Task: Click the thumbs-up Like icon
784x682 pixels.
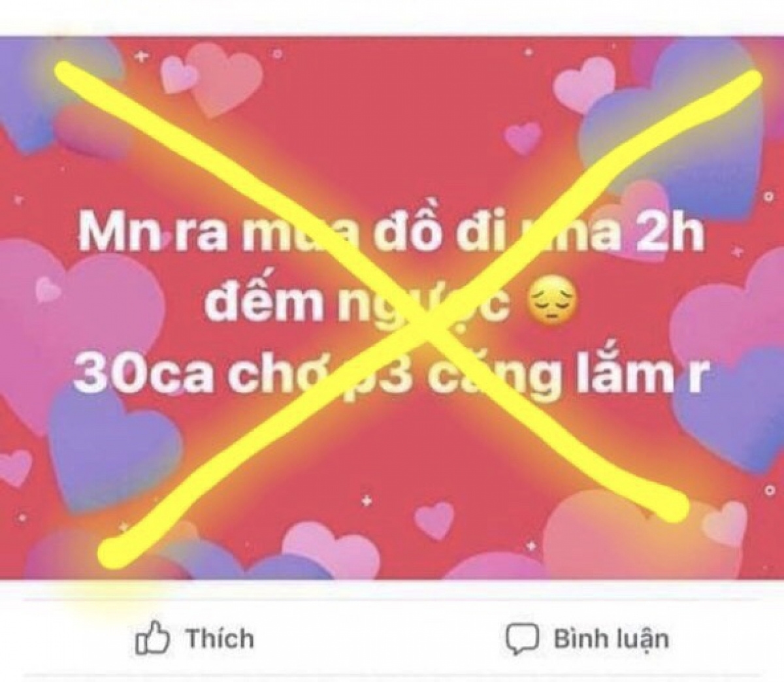Action: pos(153,639)
